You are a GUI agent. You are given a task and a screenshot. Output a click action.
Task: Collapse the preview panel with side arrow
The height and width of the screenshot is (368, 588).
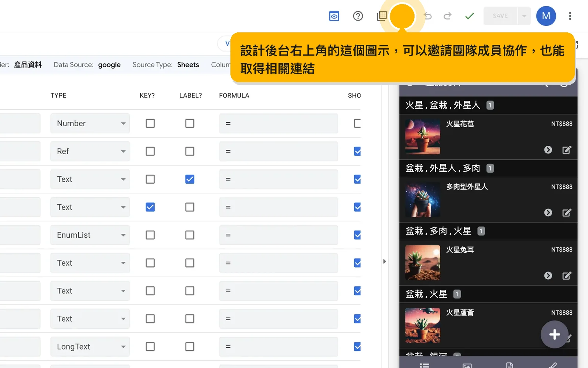click(384, 262)
